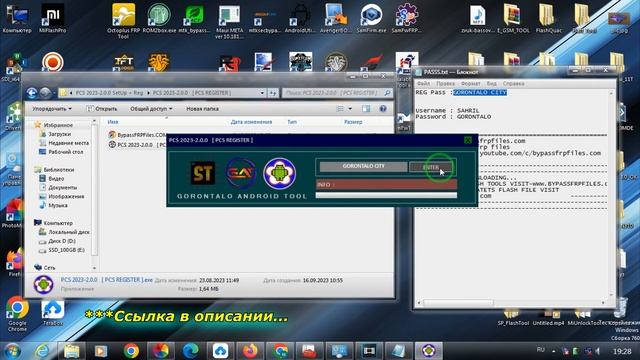Toggle the Explorer preview pane icon
This screenshot has width=640, height=360.
pyautogui.click(x=366, y=109)
